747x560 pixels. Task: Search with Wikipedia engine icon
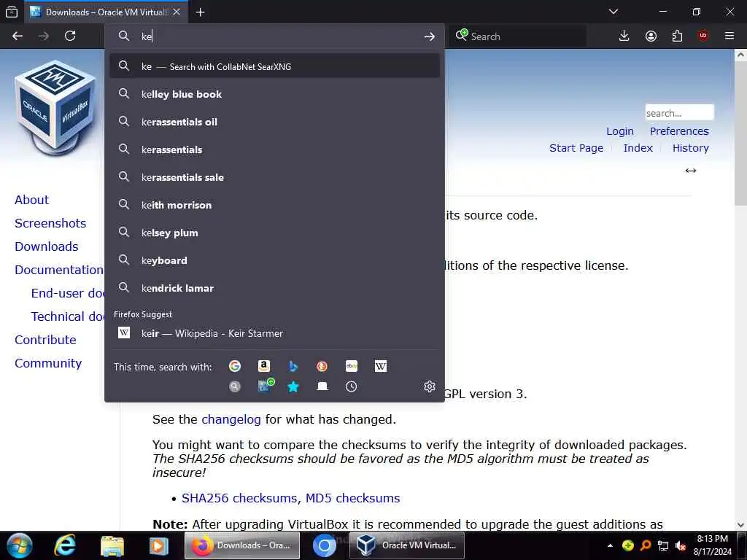point(381,366)
